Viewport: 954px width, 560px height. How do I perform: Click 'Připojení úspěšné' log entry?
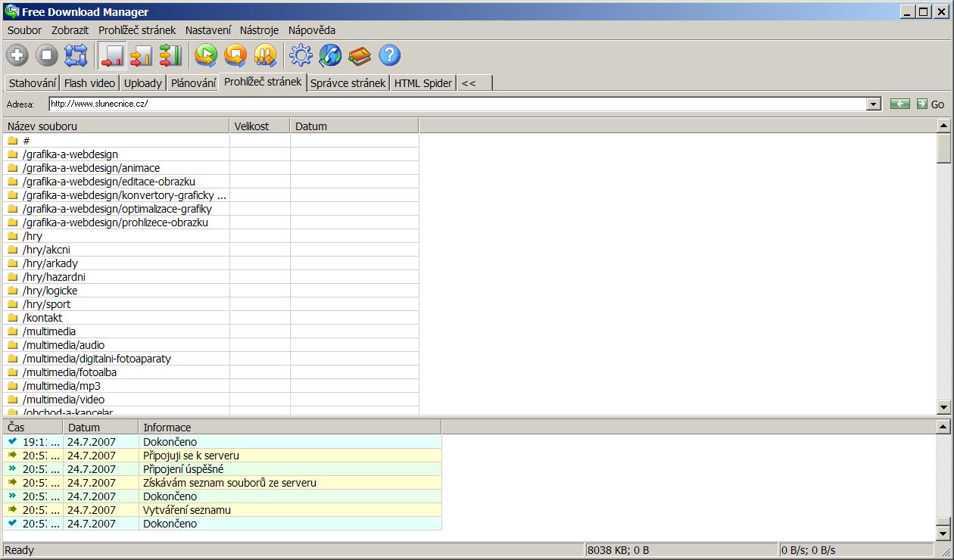223,469
